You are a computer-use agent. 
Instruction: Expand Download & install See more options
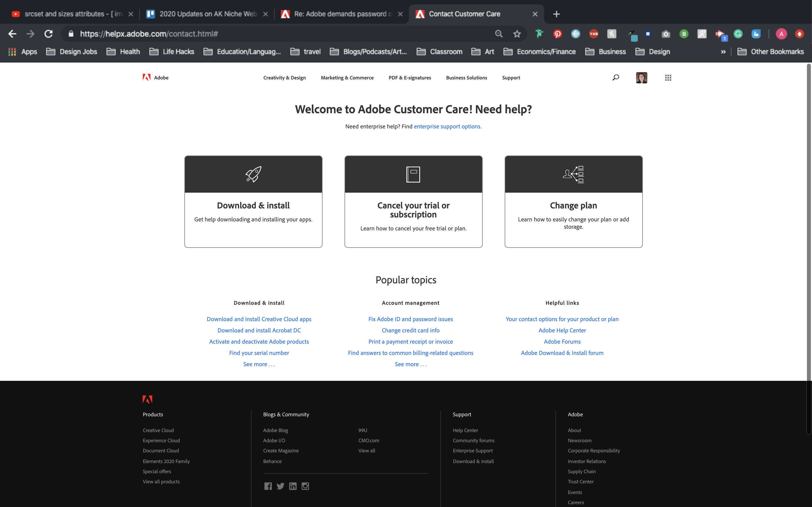259,364
